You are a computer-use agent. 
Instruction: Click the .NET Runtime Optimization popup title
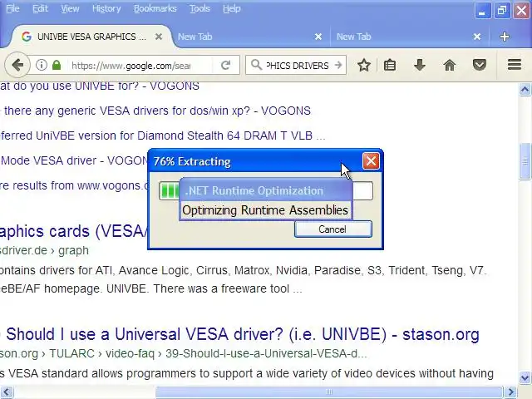(254, 190)
